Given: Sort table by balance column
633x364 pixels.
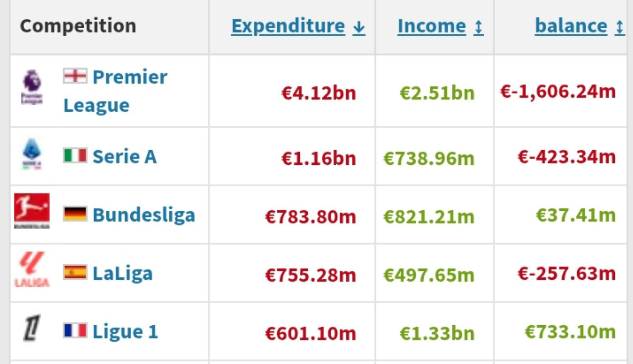Looking at the screenshot, I should tap(579, 26).
